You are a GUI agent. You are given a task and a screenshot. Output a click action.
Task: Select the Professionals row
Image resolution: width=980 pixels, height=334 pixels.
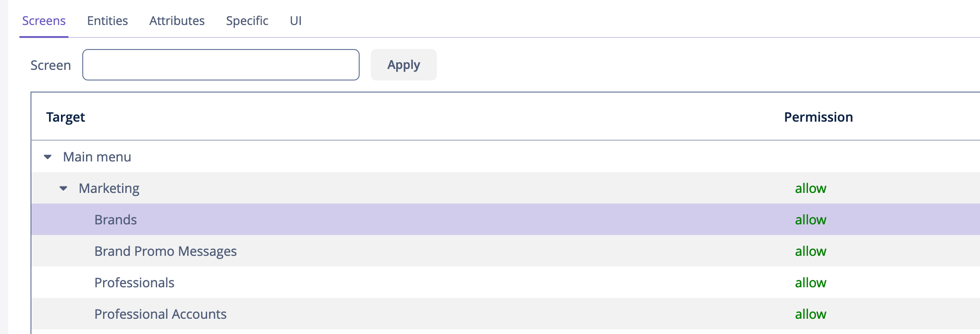click(x=506, y=282)
